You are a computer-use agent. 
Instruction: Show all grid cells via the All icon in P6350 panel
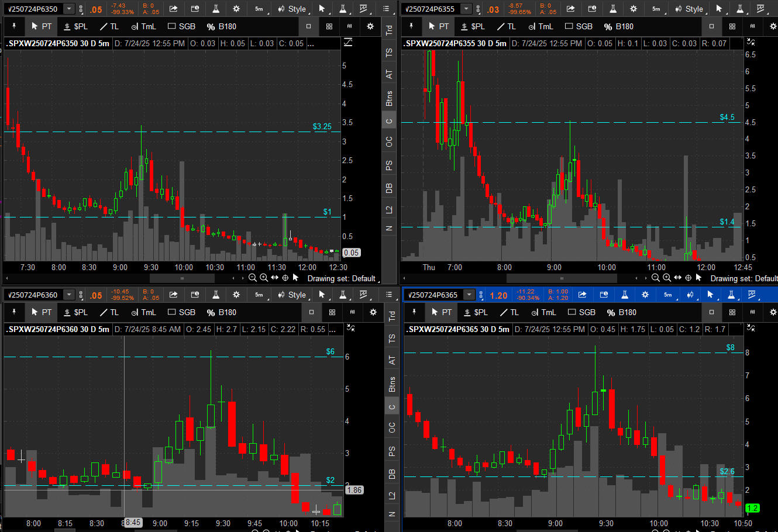pos(350,26)
